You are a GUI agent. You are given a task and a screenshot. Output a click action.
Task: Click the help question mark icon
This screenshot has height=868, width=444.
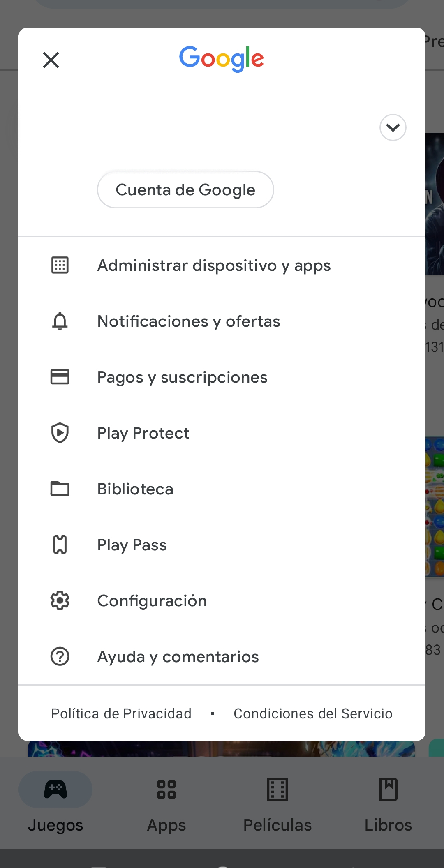coord(60,656)
